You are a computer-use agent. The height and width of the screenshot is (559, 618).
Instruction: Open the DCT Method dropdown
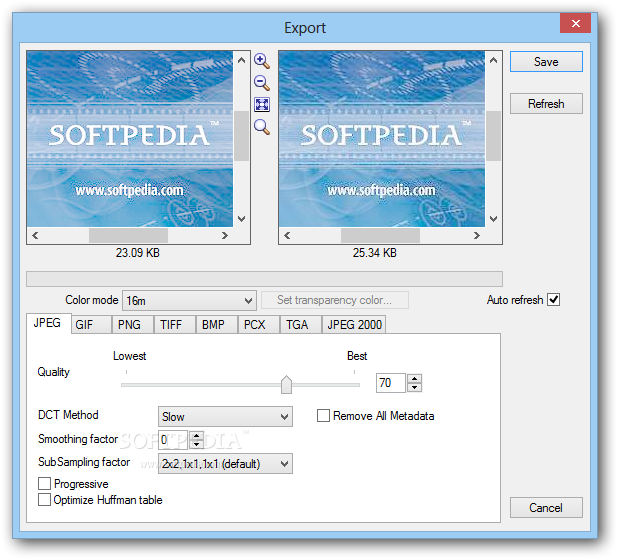tap(225, 417)
